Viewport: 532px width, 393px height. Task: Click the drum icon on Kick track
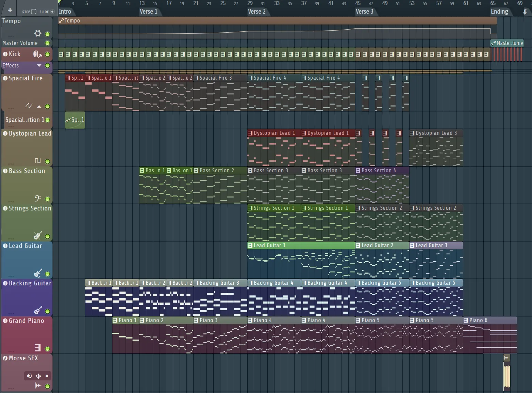(x=37, y=54)
